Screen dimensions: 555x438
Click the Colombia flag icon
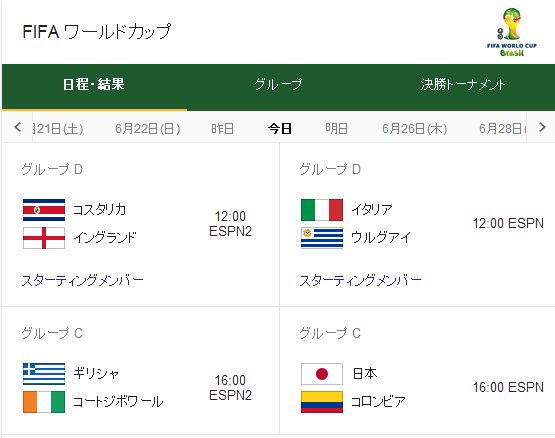pyautogui.click(x=322, y=402)
